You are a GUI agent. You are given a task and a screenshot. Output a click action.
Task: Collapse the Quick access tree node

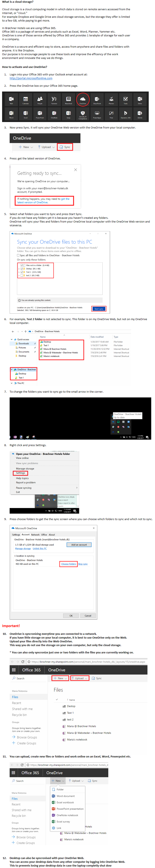(x=12, y=340)
